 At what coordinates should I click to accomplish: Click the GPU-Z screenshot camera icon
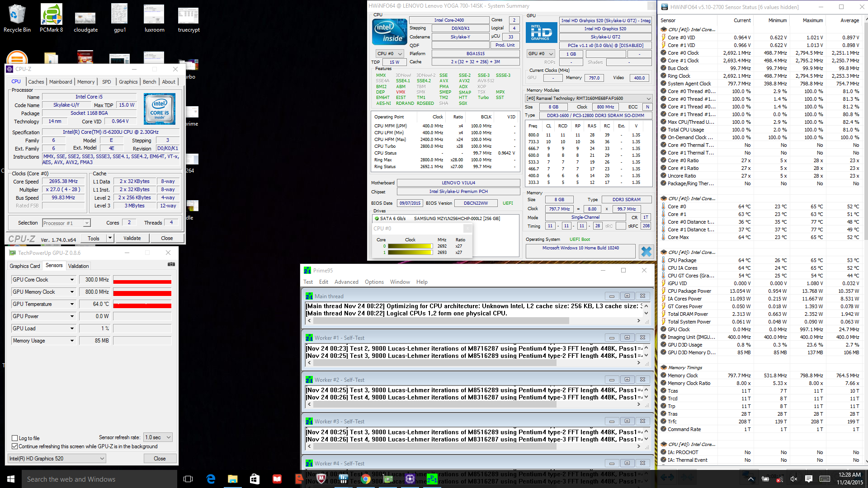pyautogui.click(x=171, y=264)
